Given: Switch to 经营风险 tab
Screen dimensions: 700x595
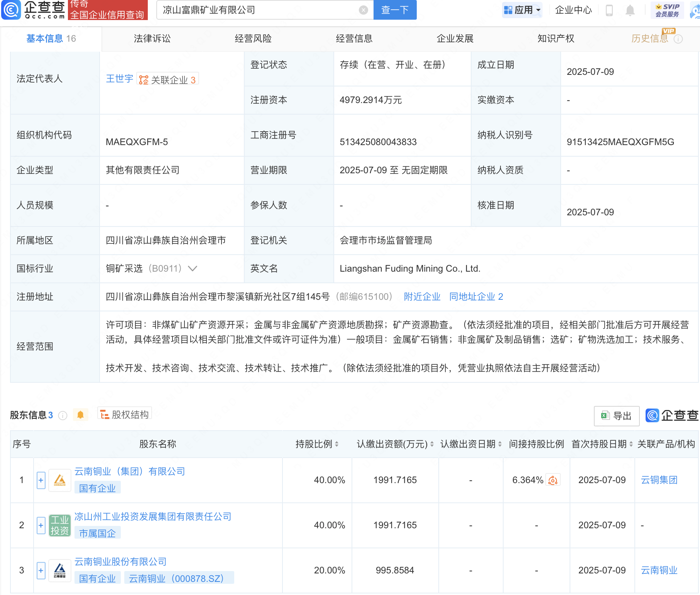Looking at the screenshot, I should [x=253, y=39].
